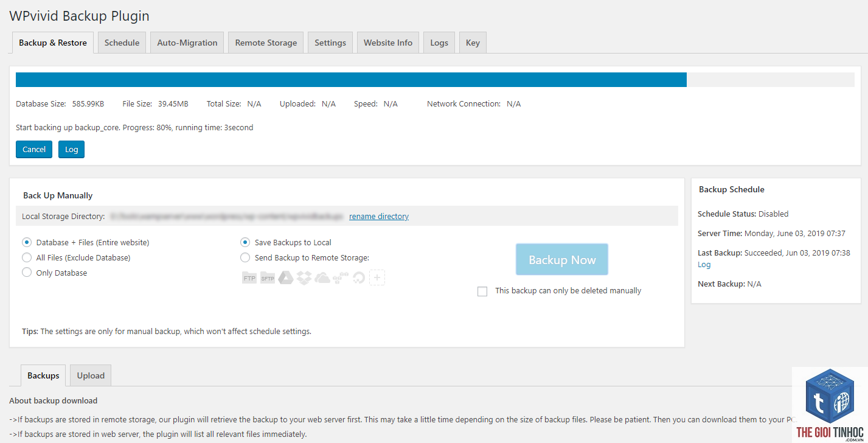
Task: Click the 'Next Backup: N/A' text
Action: click(729, 284)
